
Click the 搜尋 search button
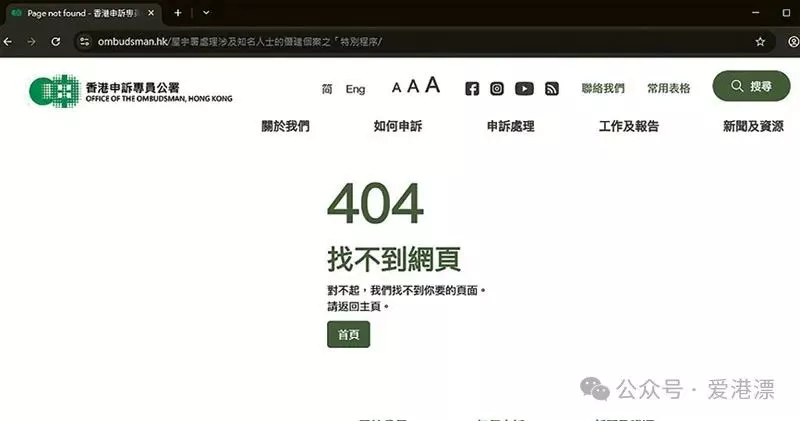coord(751,86)
